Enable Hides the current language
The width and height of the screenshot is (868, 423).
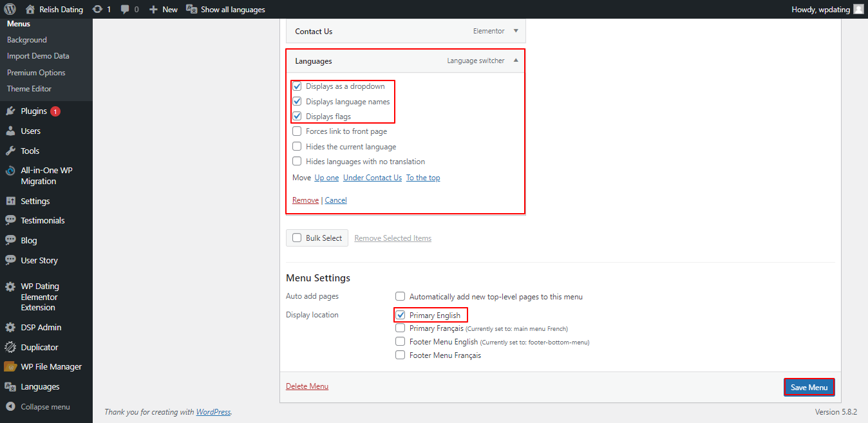297,146
